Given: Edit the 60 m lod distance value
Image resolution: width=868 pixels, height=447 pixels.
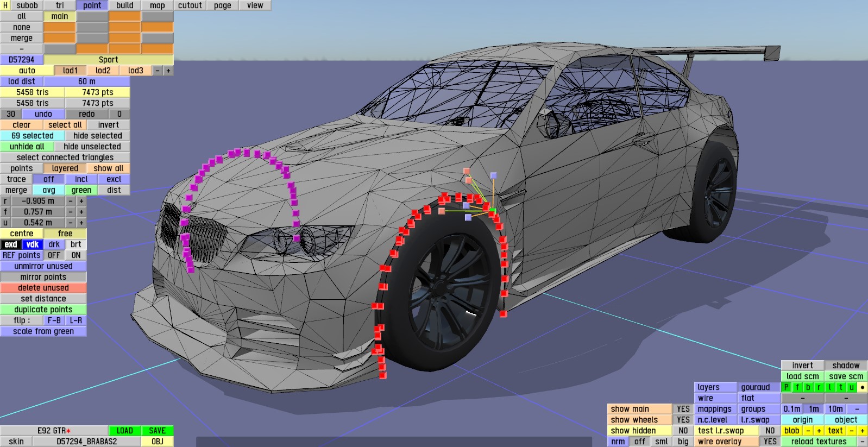Looking at the screenshot, I should 87,81.
